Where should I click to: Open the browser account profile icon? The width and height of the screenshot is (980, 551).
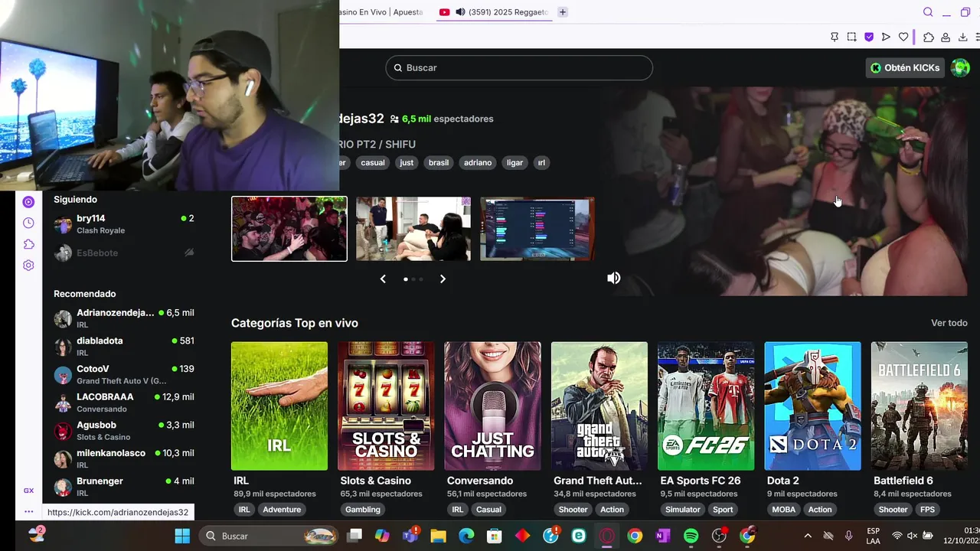(946, 37)
